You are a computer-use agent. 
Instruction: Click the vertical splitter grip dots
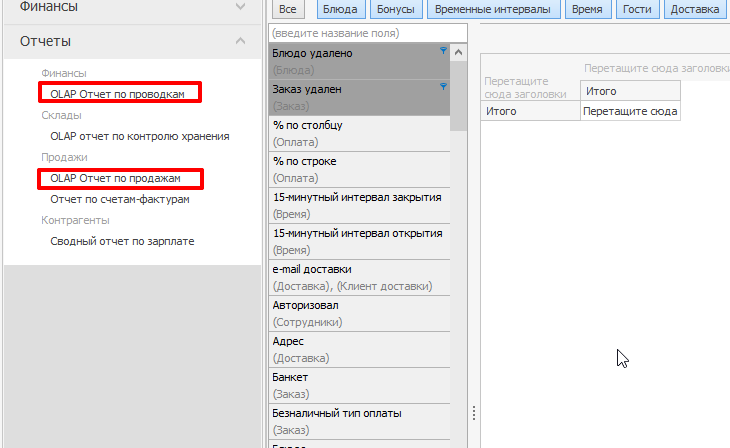(473, 412)
